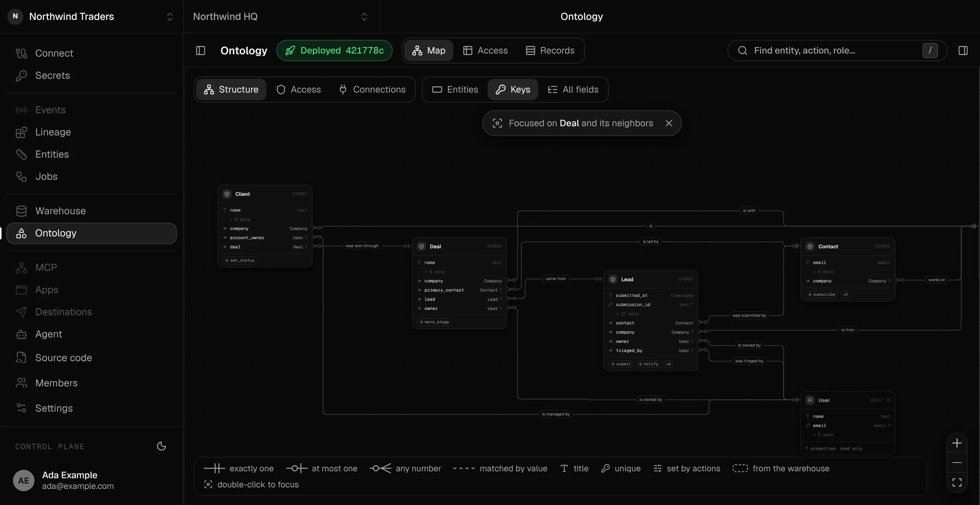The width and height of the screenshot is (980, 505).
Task: Open the Lineage page
Action: (x=91, y=132)
